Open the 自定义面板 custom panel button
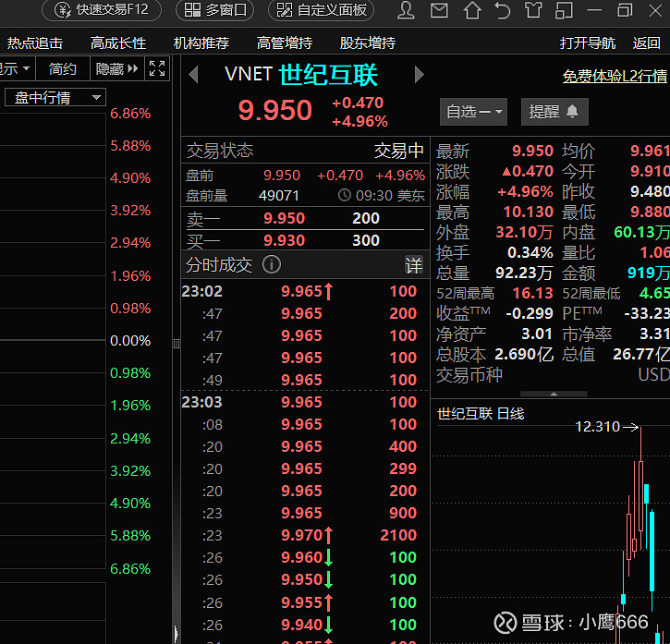Viewport: 670px width, 644px height. [x=321, y=9]
